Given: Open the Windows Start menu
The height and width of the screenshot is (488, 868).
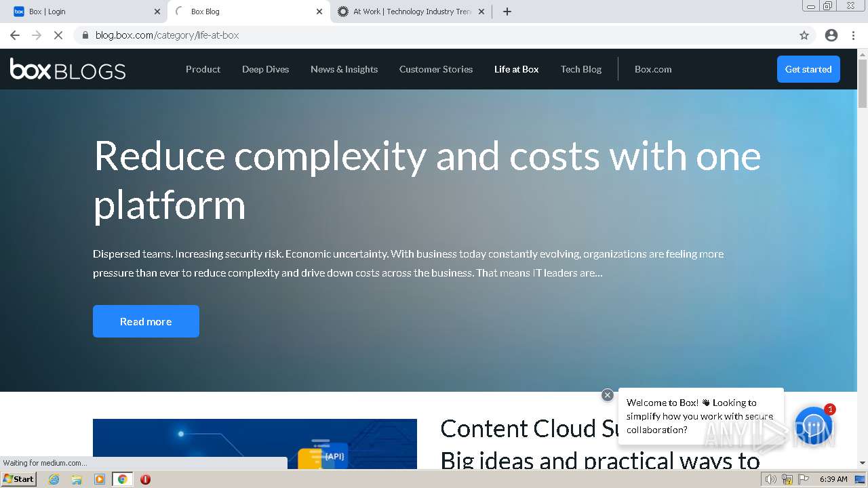Looking at the screenshot, I should coord(19,479).
